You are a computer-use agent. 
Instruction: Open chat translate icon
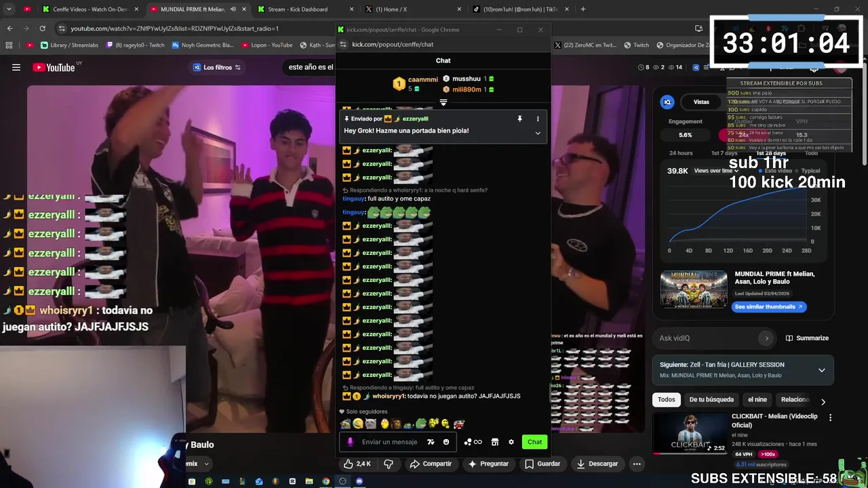click(x=431, y=442)
